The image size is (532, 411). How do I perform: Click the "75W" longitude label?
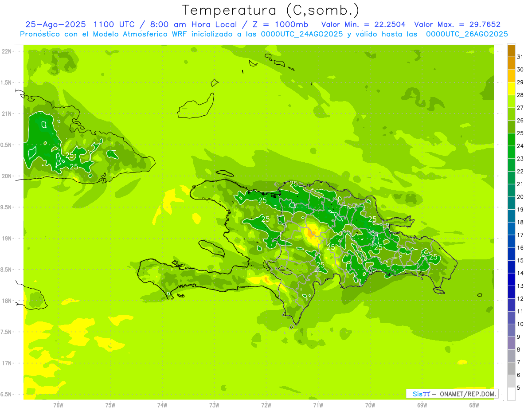(110, 405)
